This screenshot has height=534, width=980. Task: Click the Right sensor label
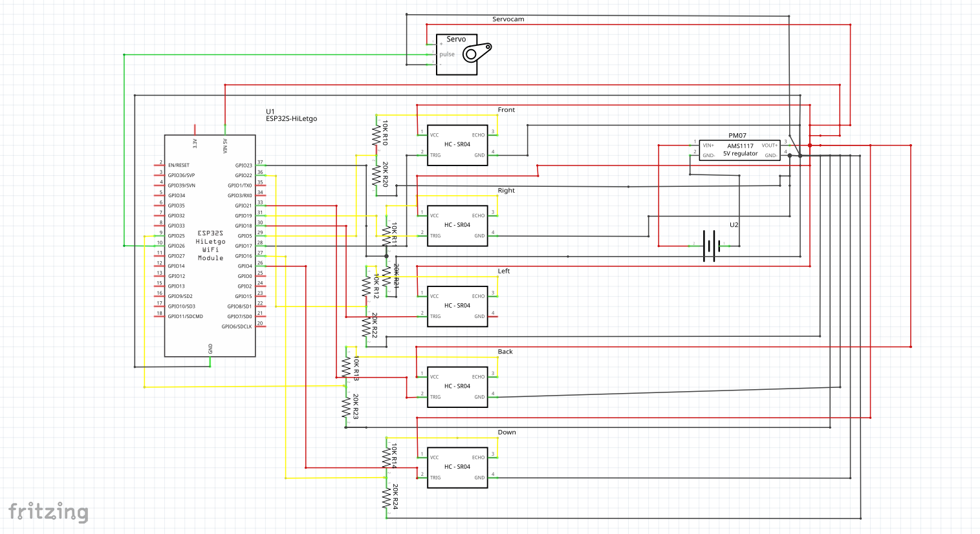(506, 191)
